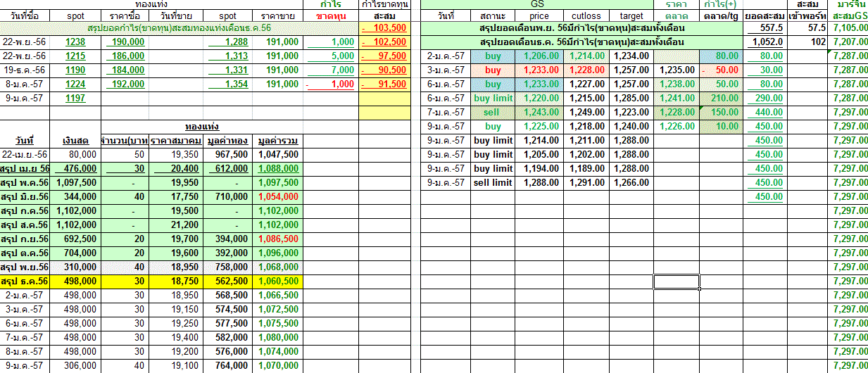Select the spot value '1215'
868x373 pixels.
pyautogui.click(x=75, y=56)
